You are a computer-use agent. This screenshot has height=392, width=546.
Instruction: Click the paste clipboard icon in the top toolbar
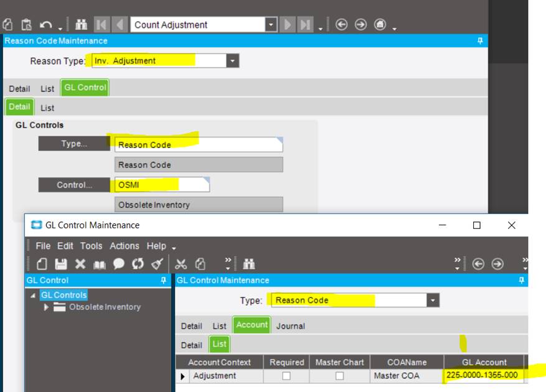(x=26, y=25)
